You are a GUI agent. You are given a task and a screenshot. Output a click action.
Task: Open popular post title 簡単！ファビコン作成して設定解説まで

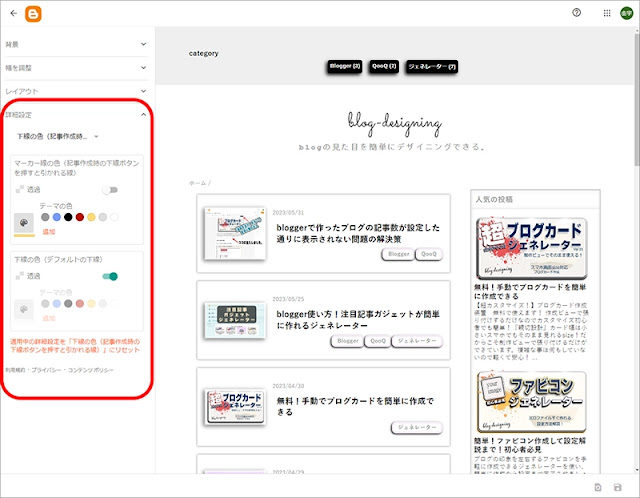point(530,445)
